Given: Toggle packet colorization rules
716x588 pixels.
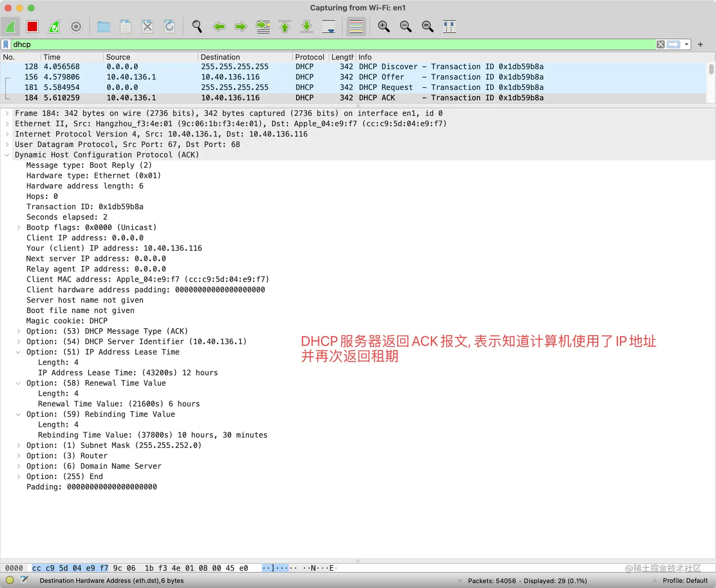Looking at the screenshot, I should (x=356, y=27).
